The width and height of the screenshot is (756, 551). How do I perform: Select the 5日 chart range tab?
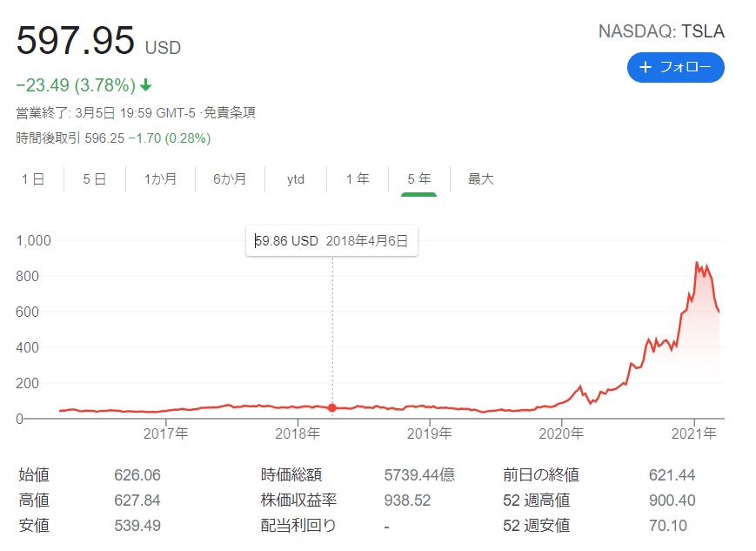pos(95,179)
